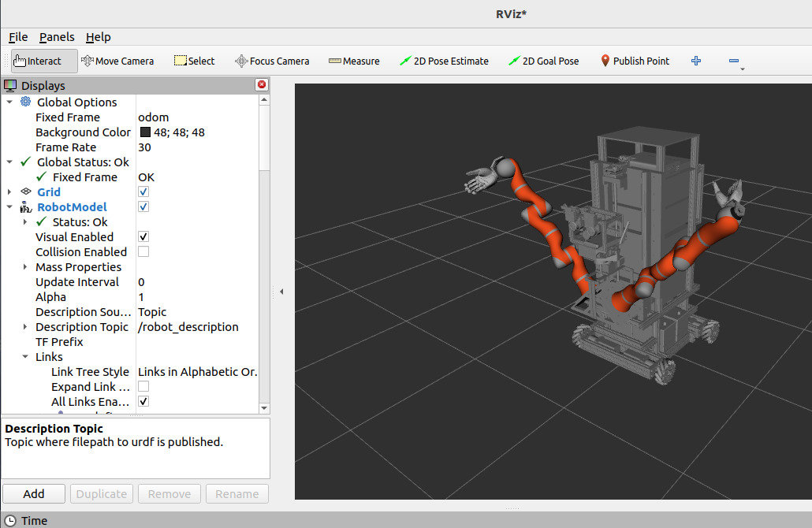Select the TF Prefix property row
This screenshot has height=528, width=812.
tap(130, 342)
